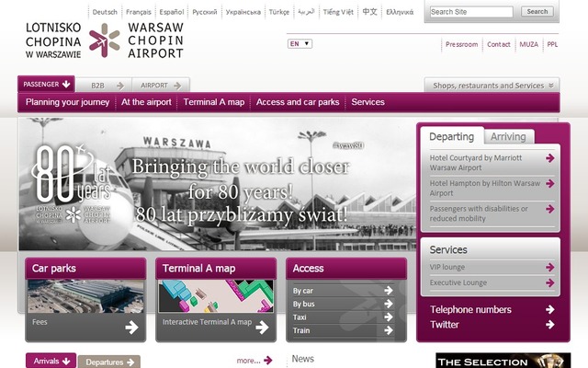Switch language to Türkçe

pos(279,12)
